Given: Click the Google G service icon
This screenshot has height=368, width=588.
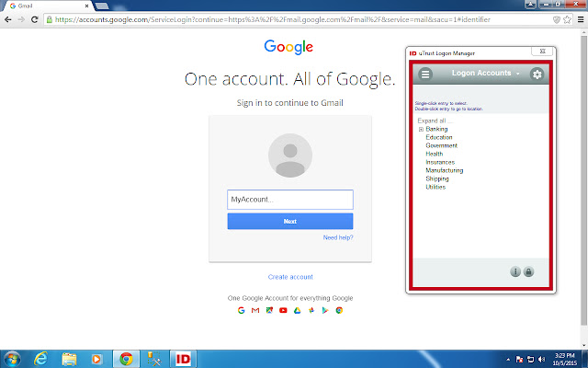Looking at the screenshot, I should 241,310.
